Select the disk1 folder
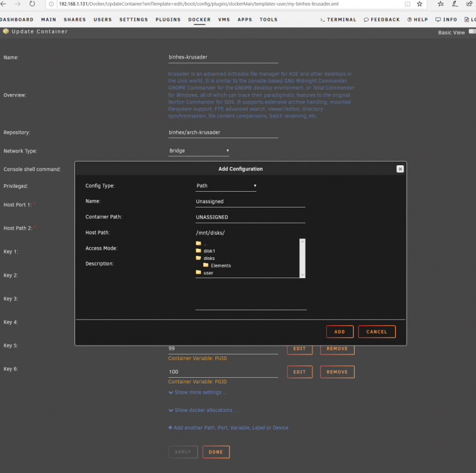476x473 pixels. 209,251
